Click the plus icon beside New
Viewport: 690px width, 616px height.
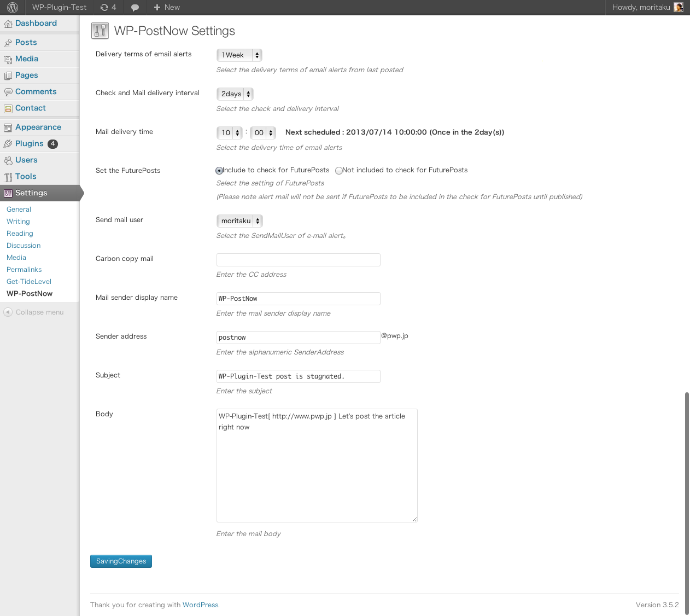coord(157,7)
